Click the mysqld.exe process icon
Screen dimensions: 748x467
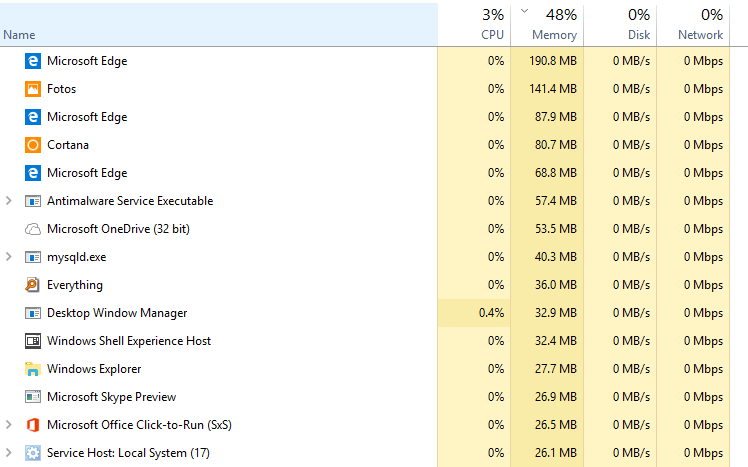[32, 258]
